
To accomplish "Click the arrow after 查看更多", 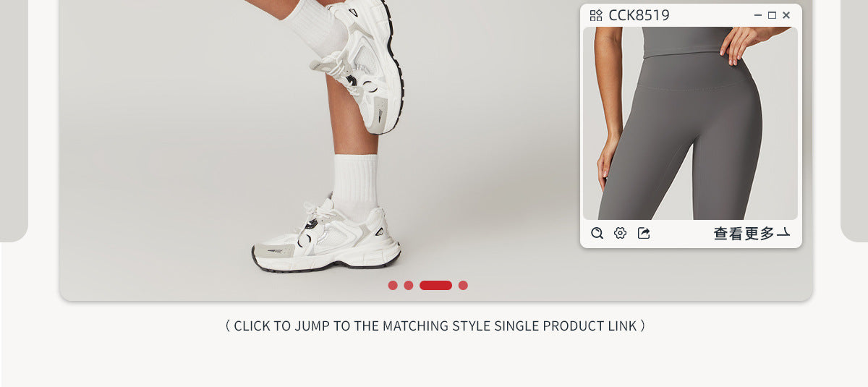I will 783,234.
